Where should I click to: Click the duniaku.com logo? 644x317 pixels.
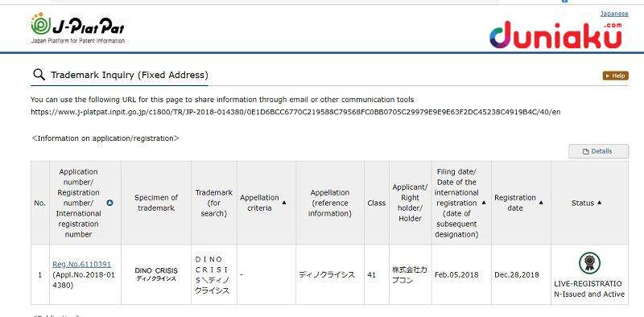tap(555, 35)
